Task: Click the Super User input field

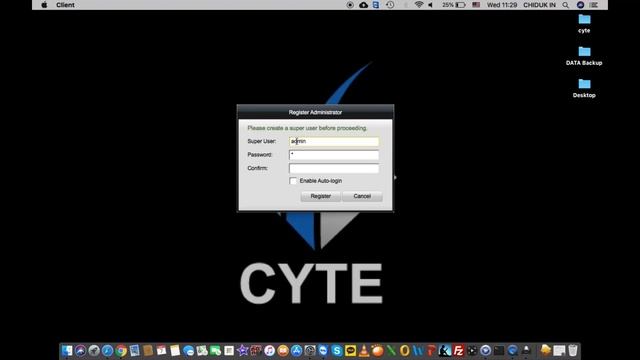Action: (334, 141)
